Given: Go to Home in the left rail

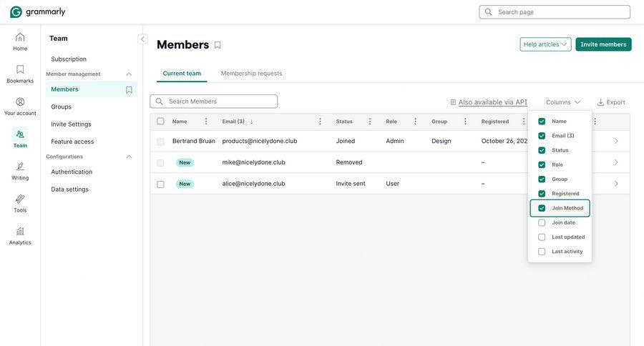Looking at the screenshot, I should point(20,42).
